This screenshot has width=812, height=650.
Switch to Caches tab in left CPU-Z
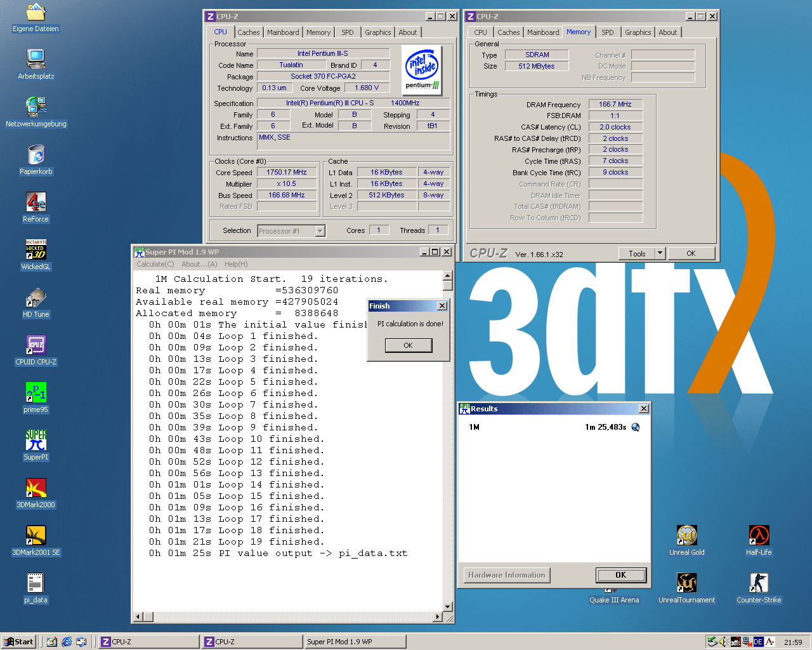249,32
